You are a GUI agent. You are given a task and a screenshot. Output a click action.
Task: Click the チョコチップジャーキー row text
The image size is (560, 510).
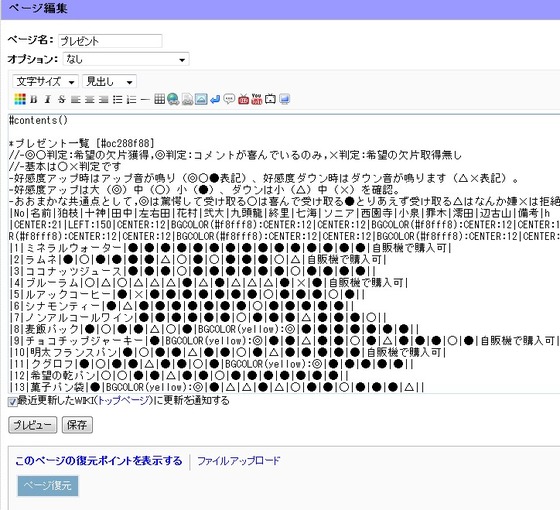tap(284, 341)
